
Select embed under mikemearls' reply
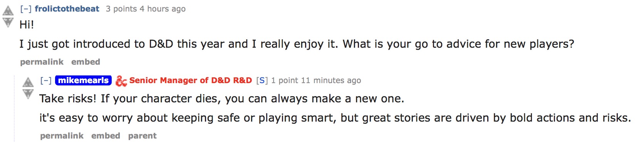(x=106, y=136)
